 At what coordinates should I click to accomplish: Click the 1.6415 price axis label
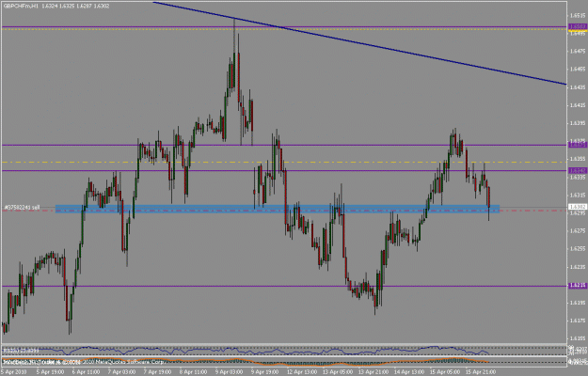(576, 105)
